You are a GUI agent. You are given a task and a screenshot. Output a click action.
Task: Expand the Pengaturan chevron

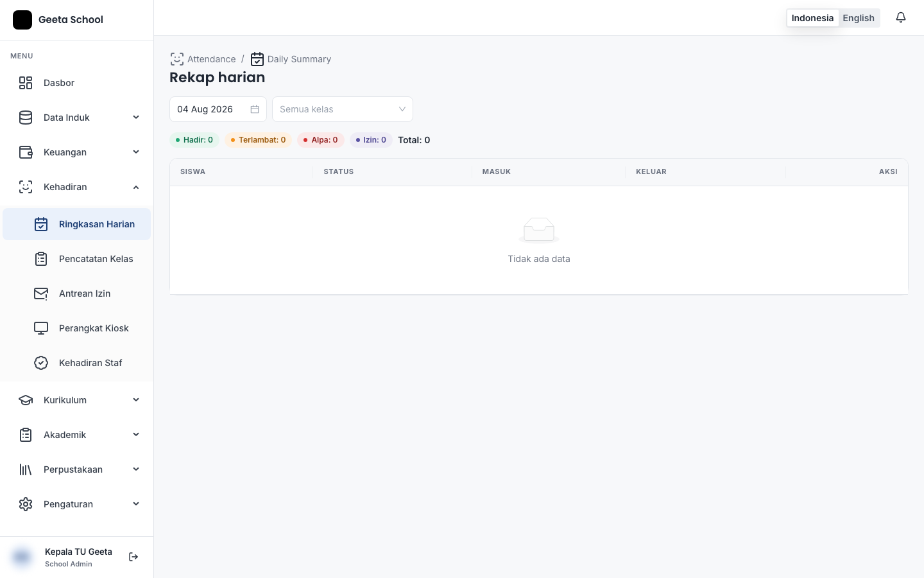click(136, 504)
